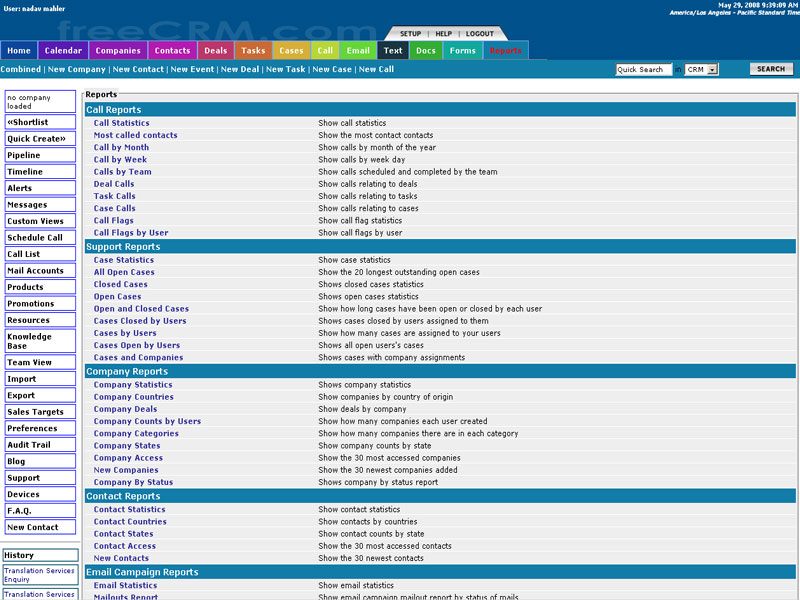Open the Cases and Companies report
The height and width of the screenshot is (600, 800).
click(138, 358)
